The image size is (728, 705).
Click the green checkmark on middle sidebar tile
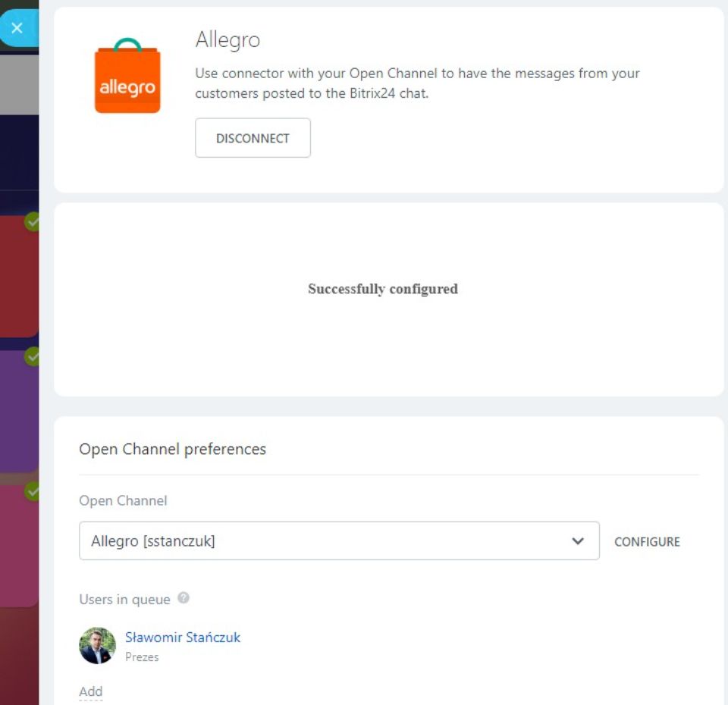[30, 355]
